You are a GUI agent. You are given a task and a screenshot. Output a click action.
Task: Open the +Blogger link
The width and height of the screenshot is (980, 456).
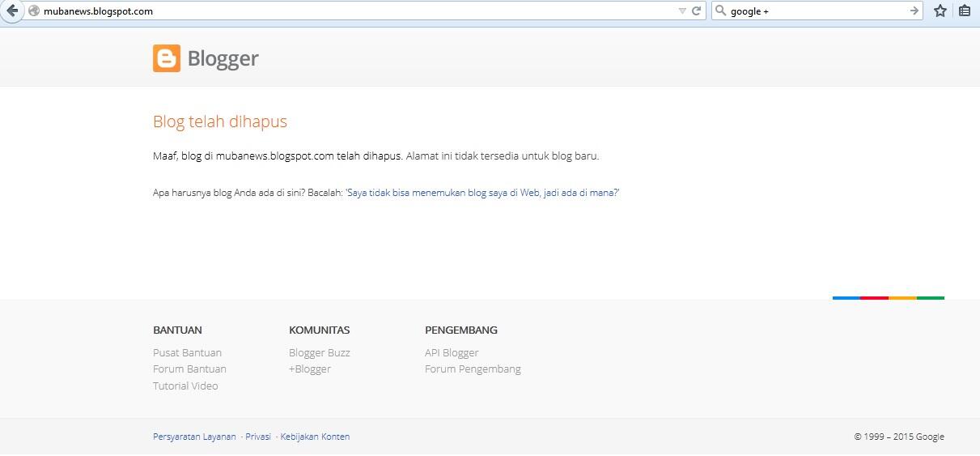tap(310, 369)
